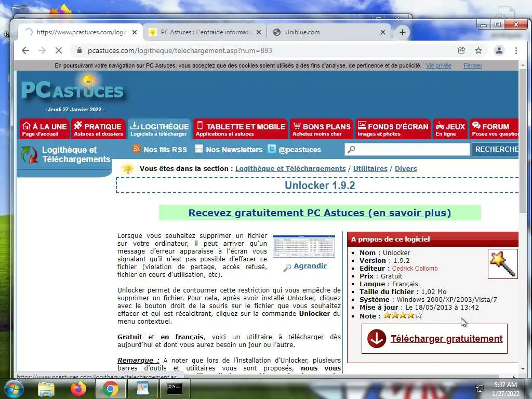Click the star rating
Viewport: 532px width, 399px height.
[x=403, y=315]
